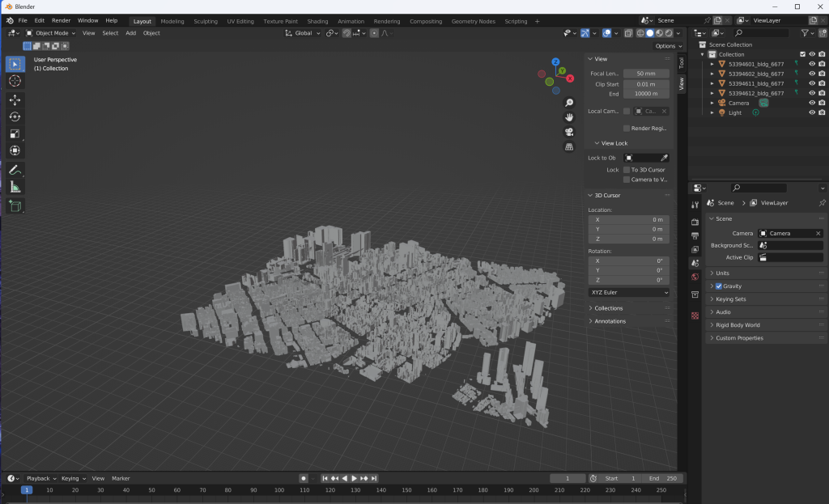This screenshot has width=829, height=504.
Task: Select the Move tool in the toolbar
Action: 15,100
